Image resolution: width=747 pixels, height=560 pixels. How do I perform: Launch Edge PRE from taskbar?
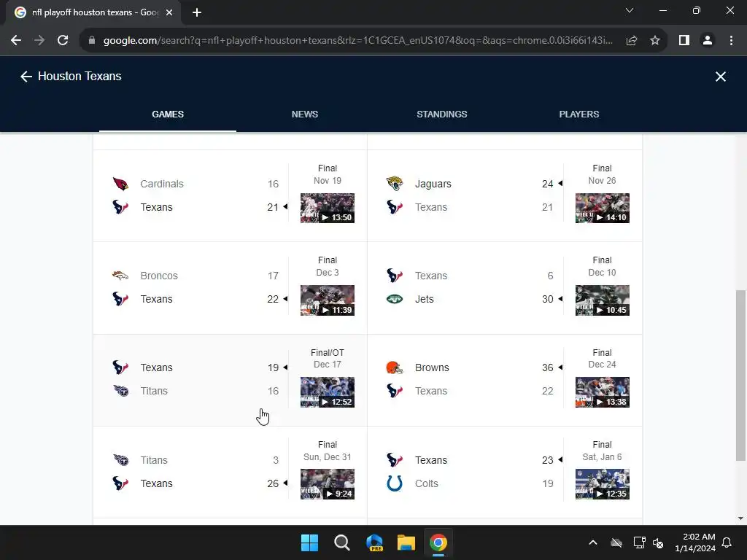(374, 542)
